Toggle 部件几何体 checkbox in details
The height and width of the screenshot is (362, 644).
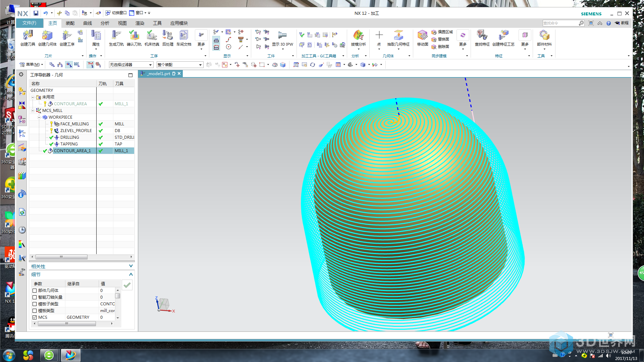click(35, 291)
